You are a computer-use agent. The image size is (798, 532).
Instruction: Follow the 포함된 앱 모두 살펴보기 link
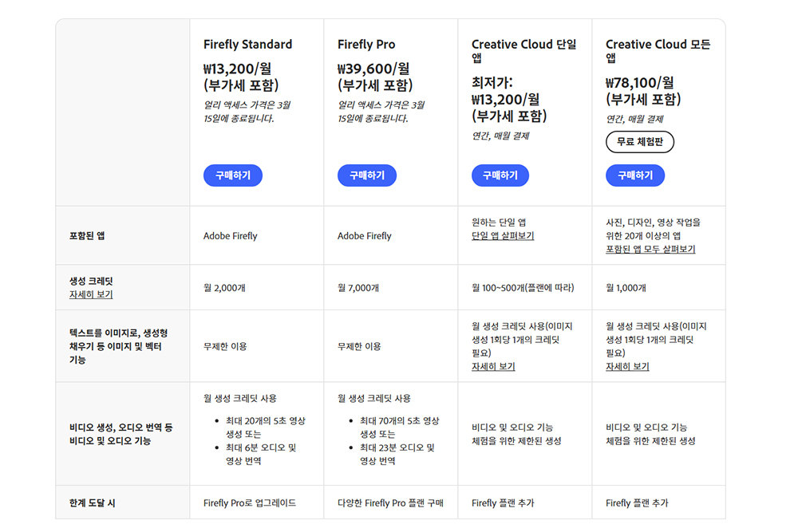coord(650,249)
